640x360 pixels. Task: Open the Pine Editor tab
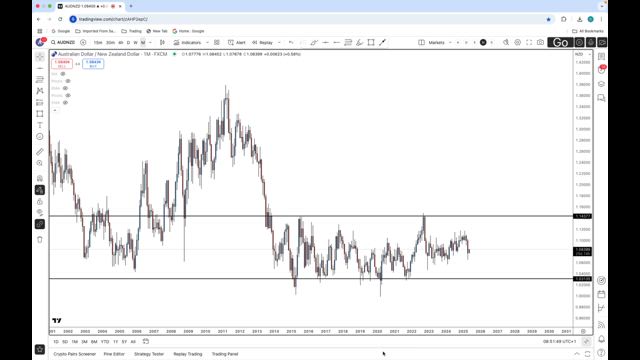coord(114,354)
